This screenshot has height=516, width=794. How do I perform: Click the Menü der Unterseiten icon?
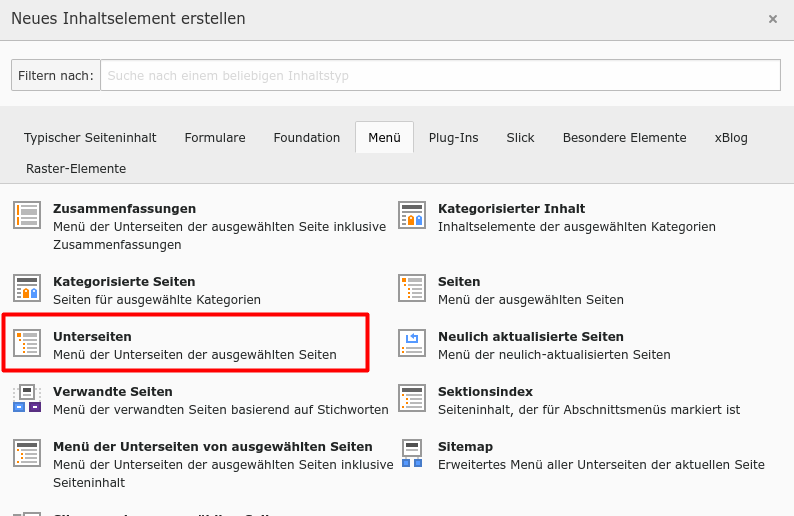coord(27,453)
